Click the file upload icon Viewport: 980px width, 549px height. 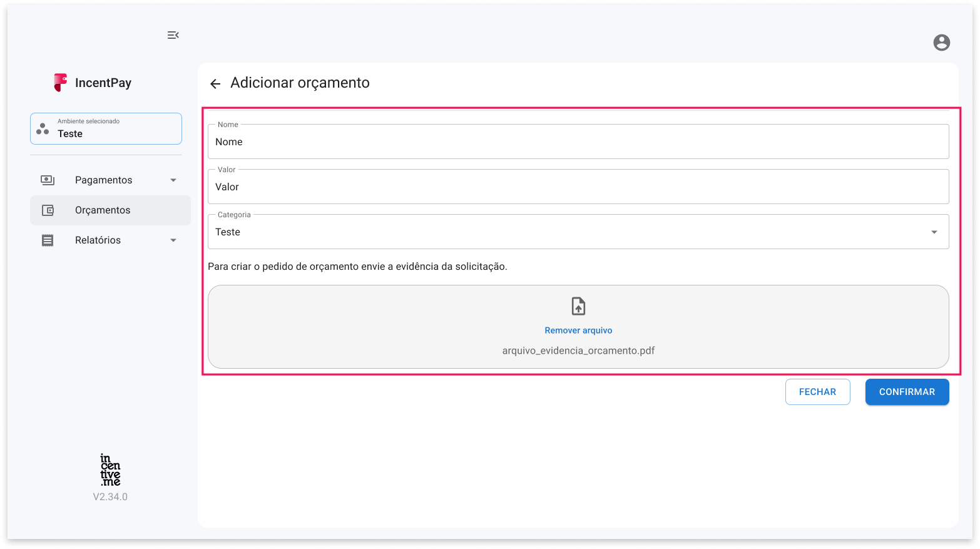pyautogui.click(x=578, y=306)
